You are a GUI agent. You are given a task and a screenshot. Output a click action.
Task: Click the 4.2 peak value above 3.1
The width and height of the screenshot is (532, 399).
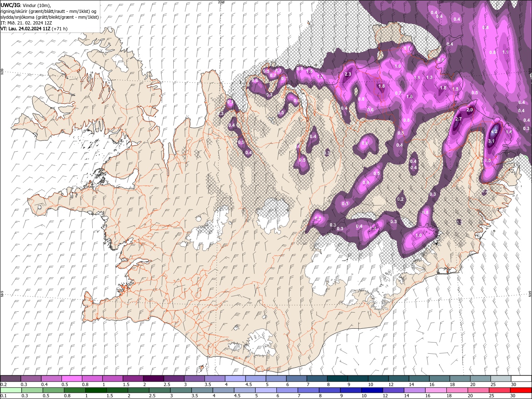495,131
